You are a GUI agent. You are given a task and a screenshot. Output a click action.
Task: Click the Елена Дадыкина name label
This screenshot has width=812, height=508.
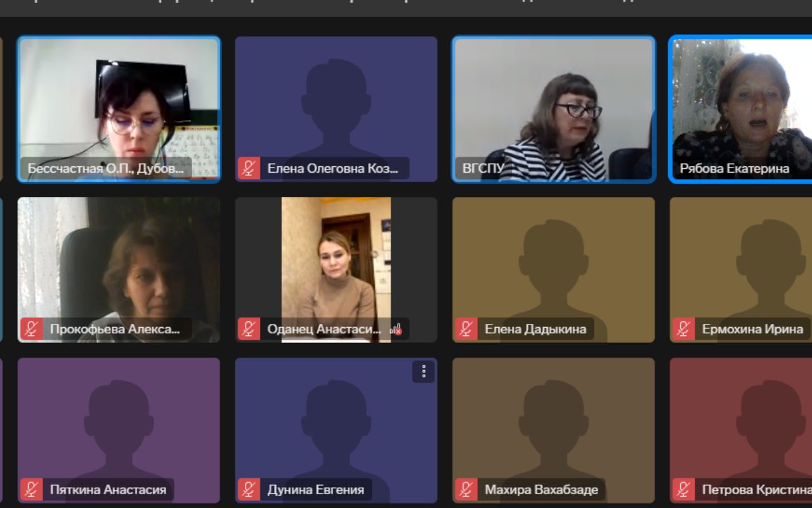(x=535, y=329)
